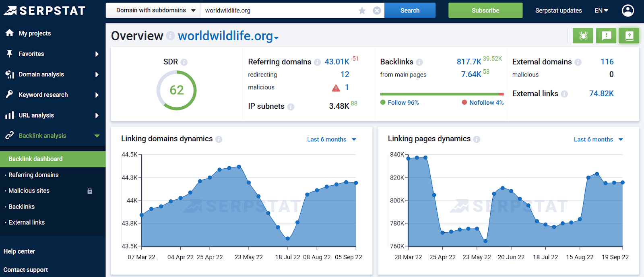Image resolution: width=644 pixels, height=277 pixels.
Task: Expand the Favorites submenu arrow
Action: (x=97, y=54)
